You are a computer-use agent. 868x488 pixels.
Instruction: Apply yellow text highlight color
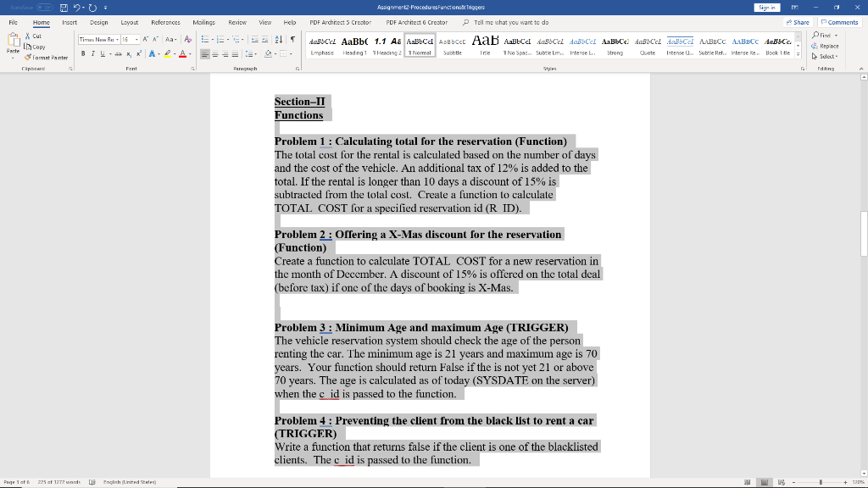[167, 54]
